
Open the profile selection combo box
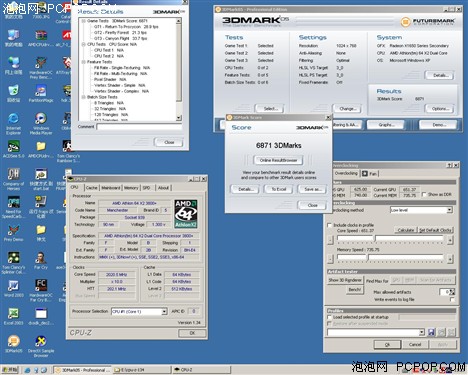click(422, 332)
